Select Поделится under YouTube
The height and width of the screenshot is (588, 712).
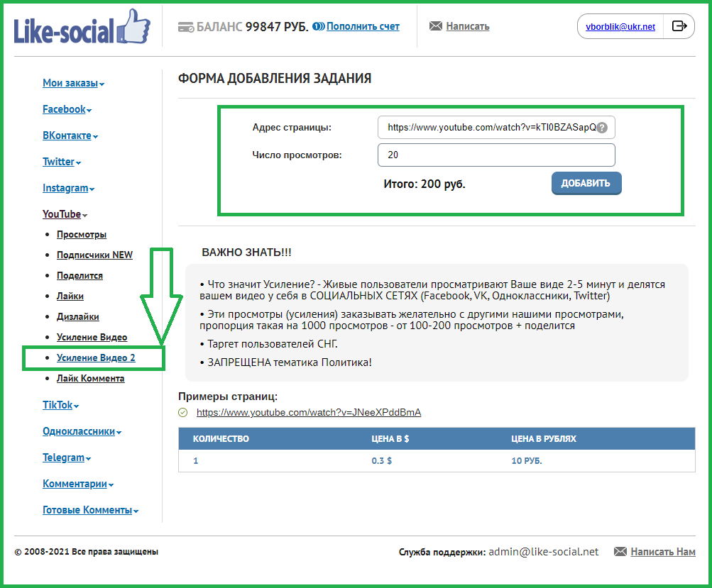(80, 275)
